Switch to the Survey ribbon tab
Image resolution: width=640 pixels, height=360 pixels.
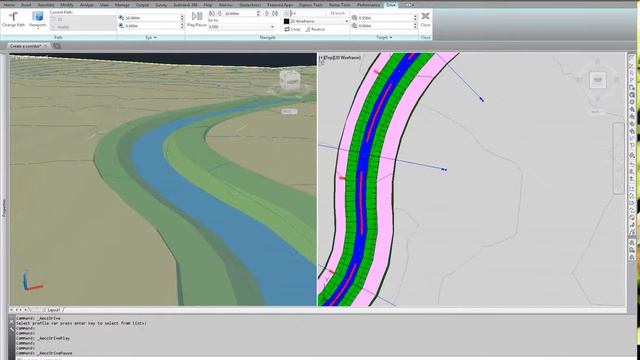click(x=161, y=5)
